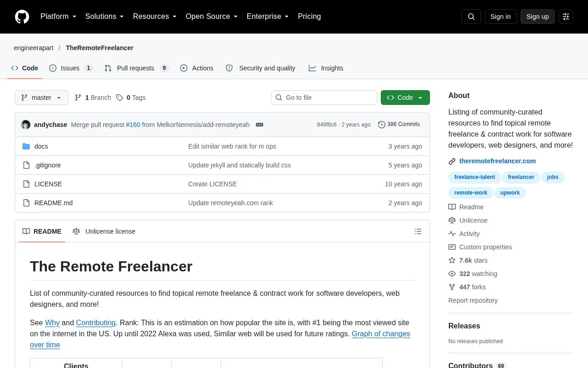
Task: Switch to the Pull requests tab
Action: click(x=136, y=68)
